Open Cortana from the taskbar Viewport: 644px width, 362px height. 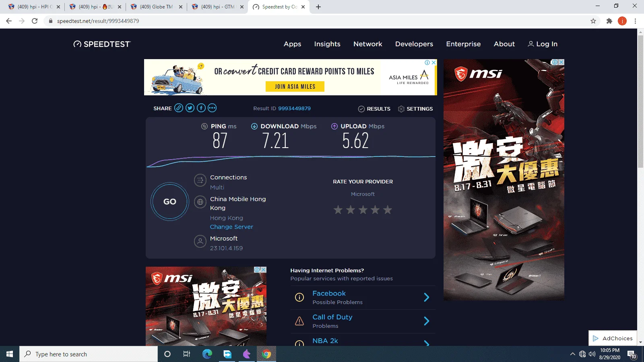(167, 354)
